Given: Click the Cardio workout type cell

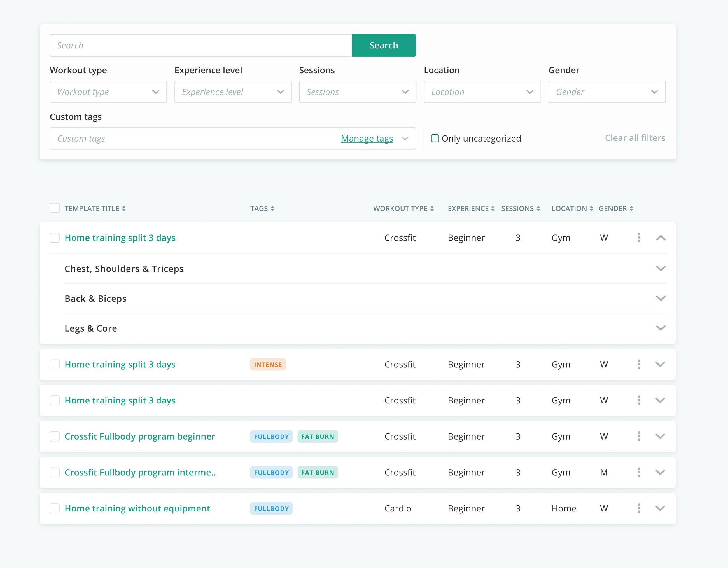Looking at the screenshot, I should pos(398,508).
